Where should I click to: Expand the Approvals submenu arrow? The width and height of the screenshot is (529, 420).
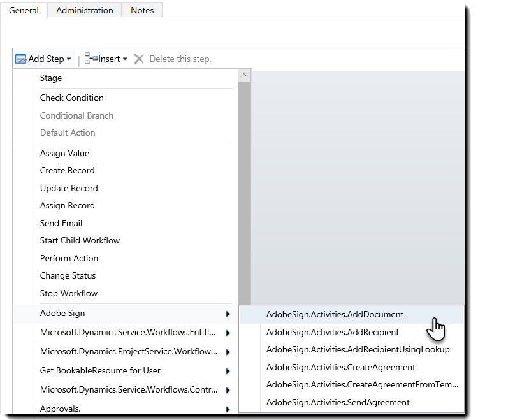click(228, 409)
